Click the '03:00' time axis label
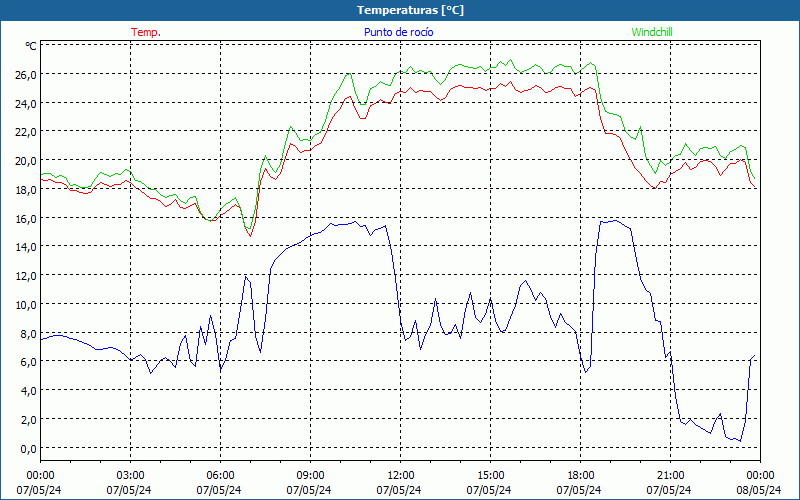The height and width of the screenshot is (500, 800). [130, 476]
